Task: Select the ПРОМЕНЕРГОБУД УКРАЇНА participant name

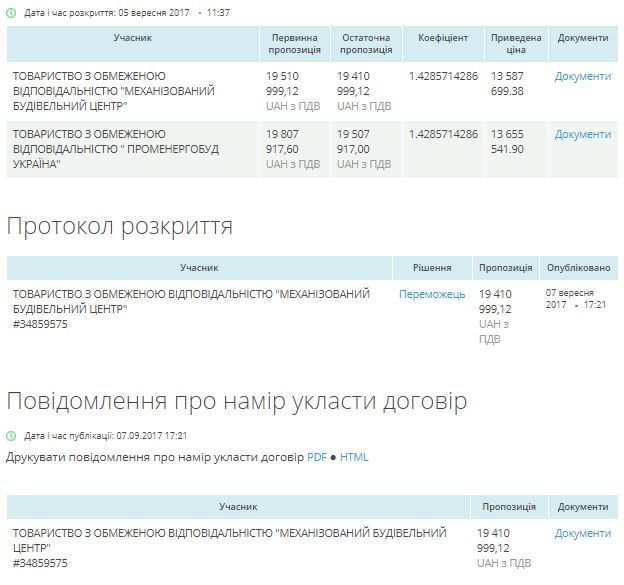Action: point(116,149)
